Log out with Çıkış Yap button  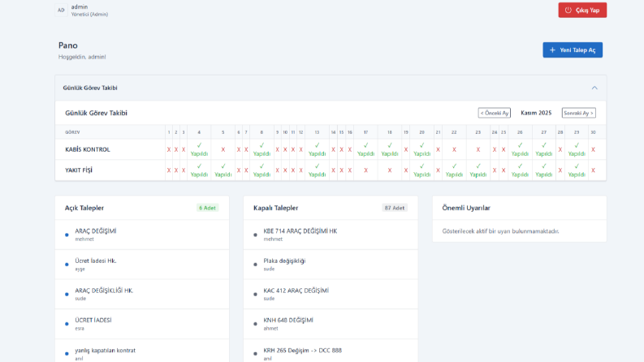point(582,11)
